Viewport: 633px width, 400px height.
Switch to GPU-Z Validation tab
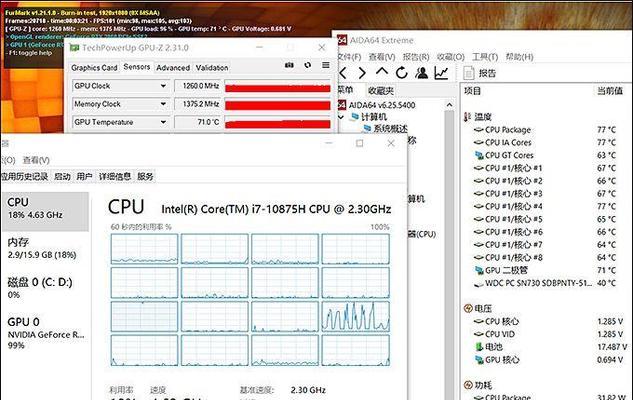[212, 68]
